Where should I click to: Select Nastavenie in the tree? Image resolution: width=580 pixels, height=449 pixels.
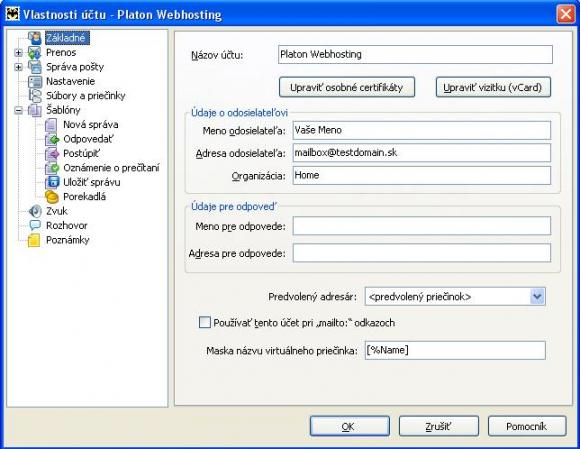pos(71,81)
